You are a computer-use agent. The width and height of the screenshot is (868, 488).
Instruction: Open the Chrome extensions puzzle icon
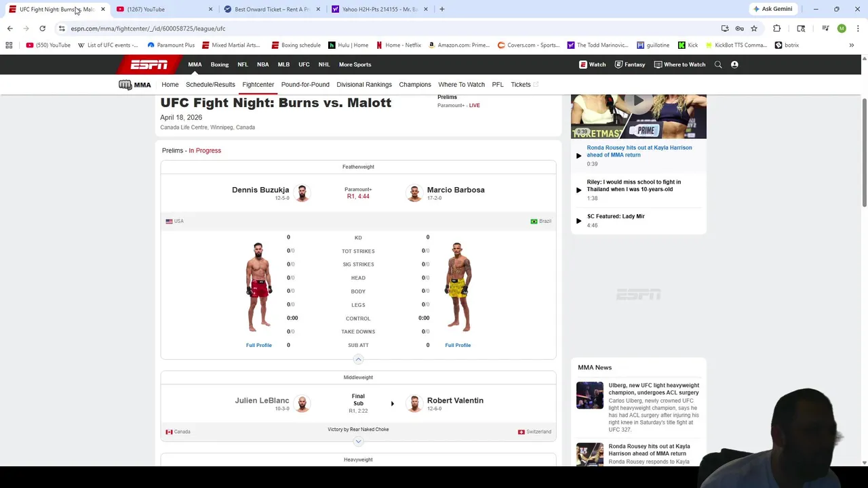[x=776, y=28]
